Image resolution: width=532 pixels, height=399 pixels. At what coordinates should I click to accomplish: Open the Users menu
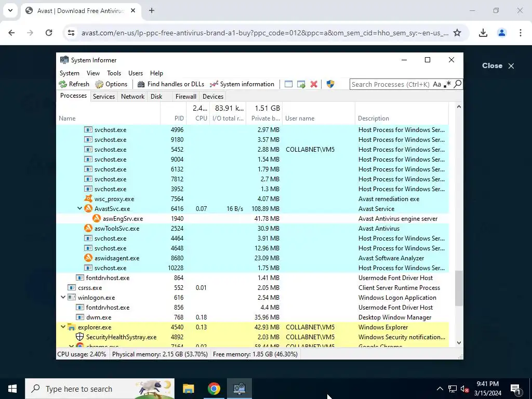click(136, 73)
